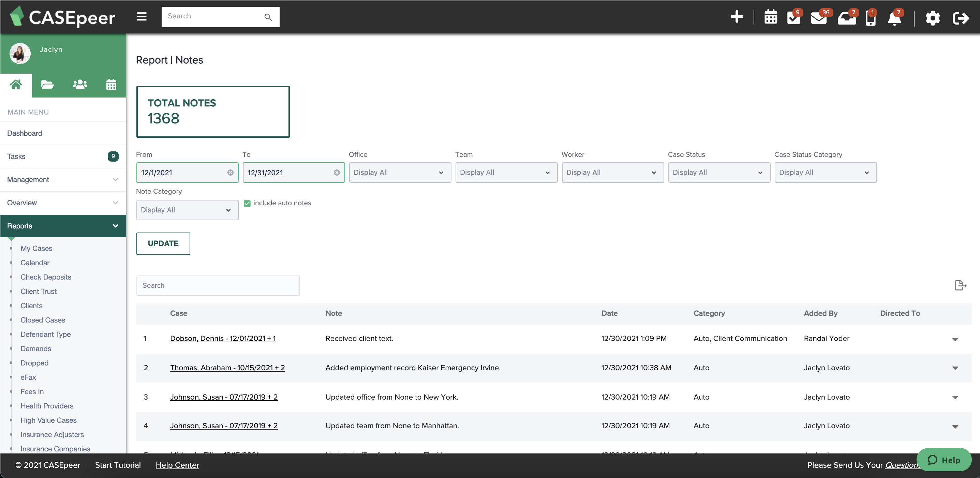Collapse the Reports menu section
Screen dimensions: 980x478
(x=115, y=226)
